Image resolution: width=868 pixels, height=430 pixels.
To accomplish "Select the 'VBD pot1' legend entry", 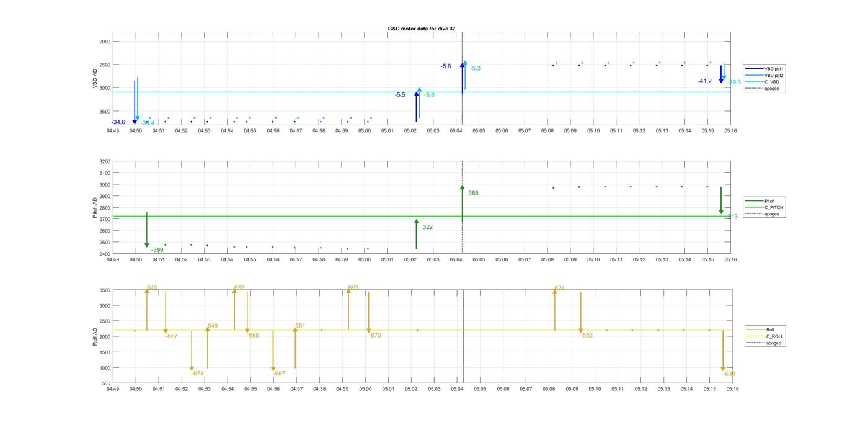I will 763,68.
